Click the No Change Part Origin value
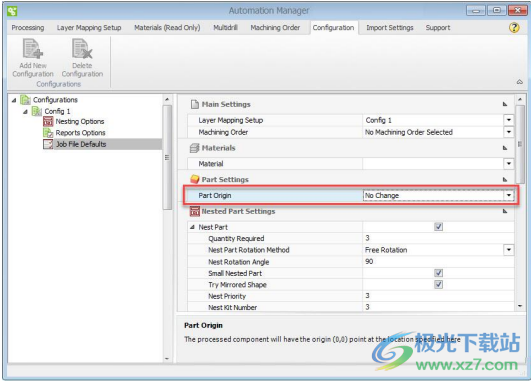The height and width of the screenshot is (381, 531). (x=382, y=195)
